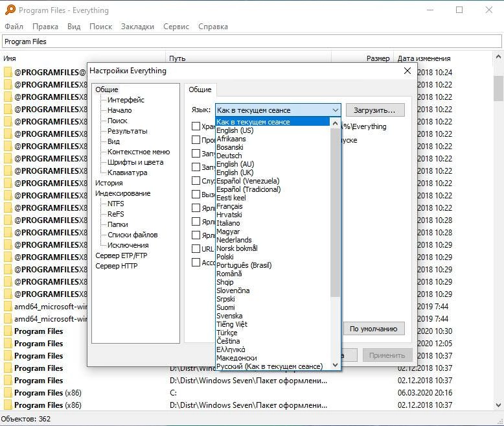This screenshot has width=504, height=426.
Task: Select NTFS in settings tree
Action: [x=116, y=204]
